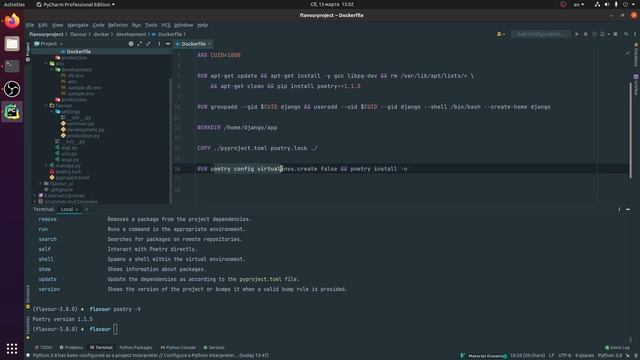Click the Run button in toolbar
The width and height of the screenshot is (640, 360).
tap(577, 34)
